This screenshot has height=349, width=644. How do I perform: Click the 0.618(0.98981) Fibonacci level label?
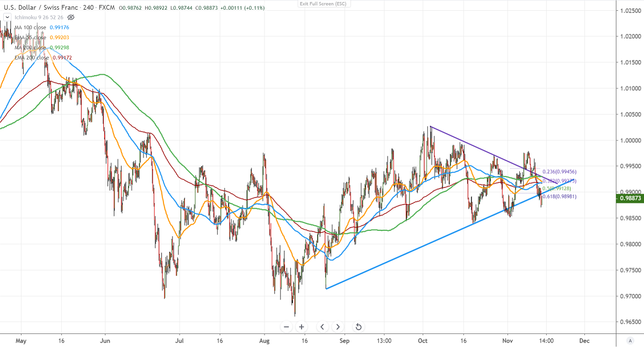[560, 197]
